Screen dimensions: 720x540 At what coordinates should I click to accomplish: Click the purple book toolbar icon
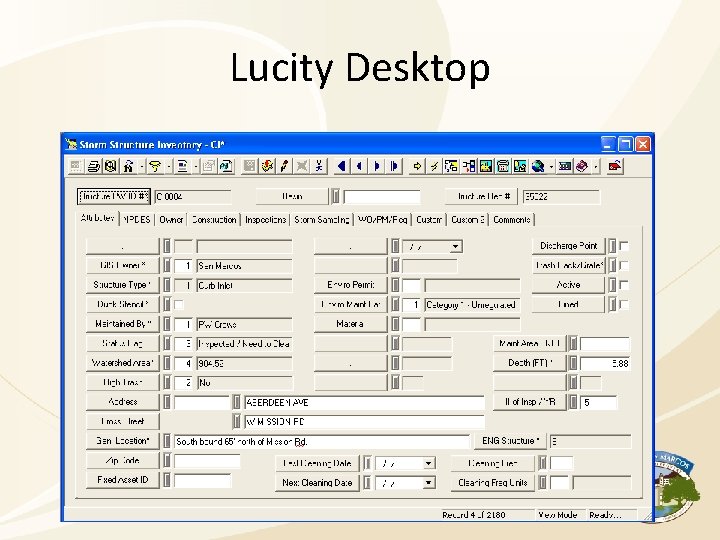coord(582,166)
